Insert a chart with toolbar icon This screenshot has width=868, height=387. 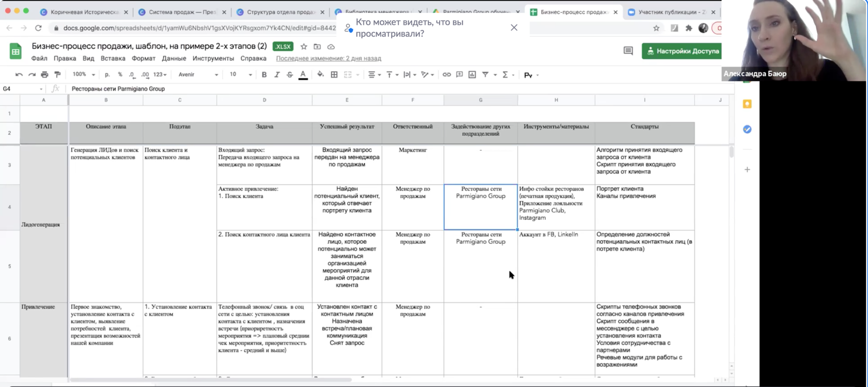click(472, 75)
